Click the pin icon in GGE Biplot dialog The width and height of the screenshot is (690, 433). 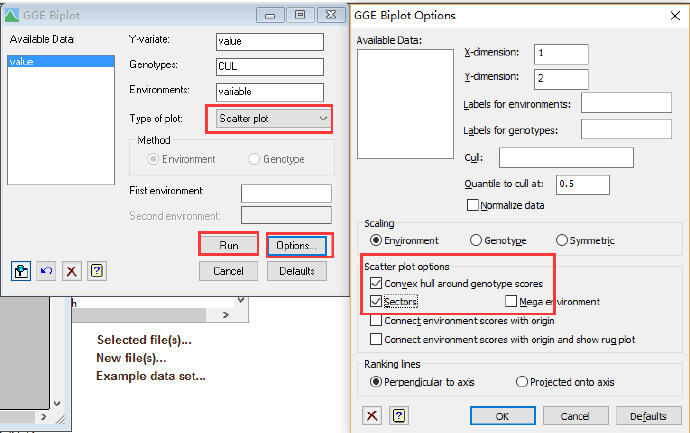pos(22,271)
